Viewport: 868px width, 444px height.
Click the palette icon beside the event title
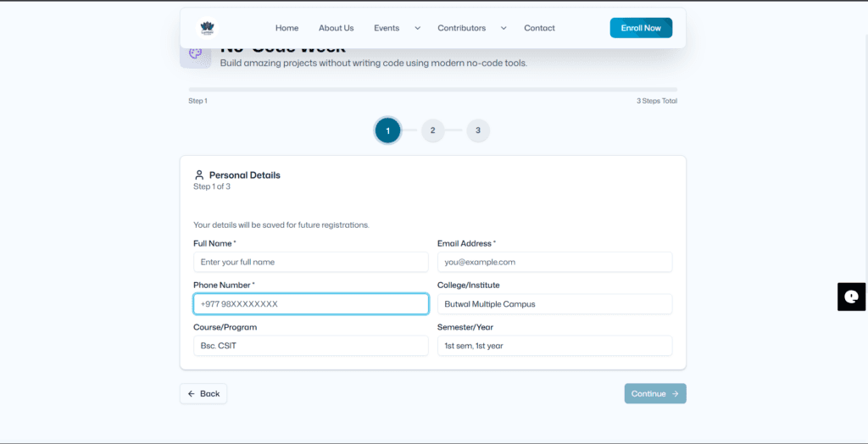[x=196, y=54]
